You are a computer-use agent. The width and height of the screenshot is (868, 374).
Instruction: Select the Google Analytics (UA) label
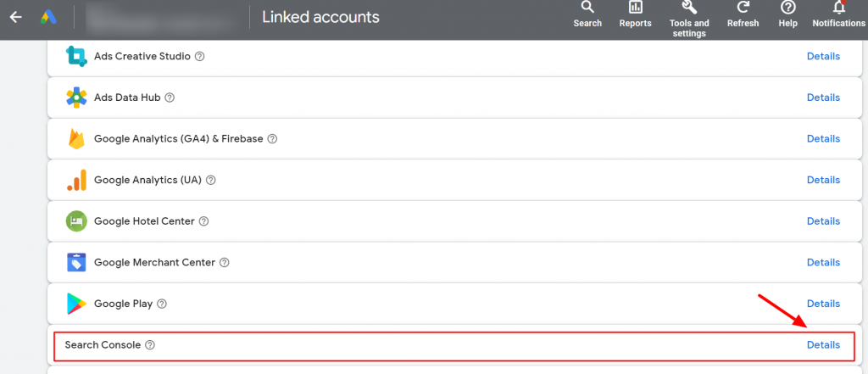[x=147, y=180]
